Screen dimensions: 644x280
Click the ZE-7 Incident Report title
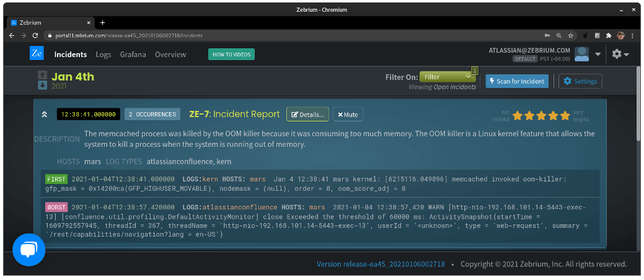point(234,114)
